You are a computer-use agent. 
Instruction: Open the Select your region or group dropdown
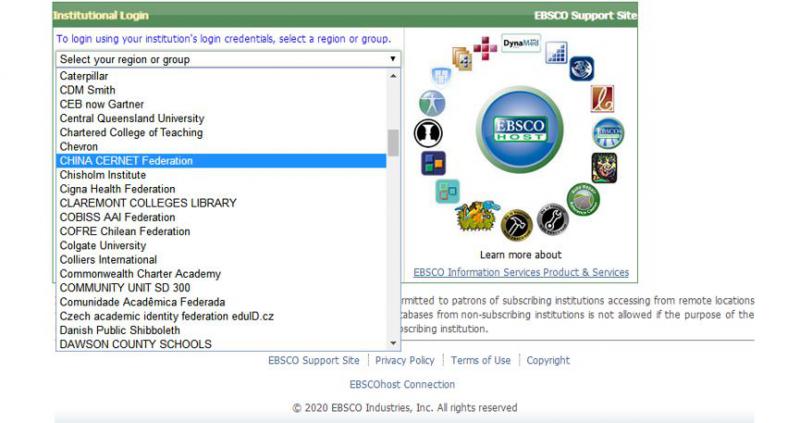[228, 59]
